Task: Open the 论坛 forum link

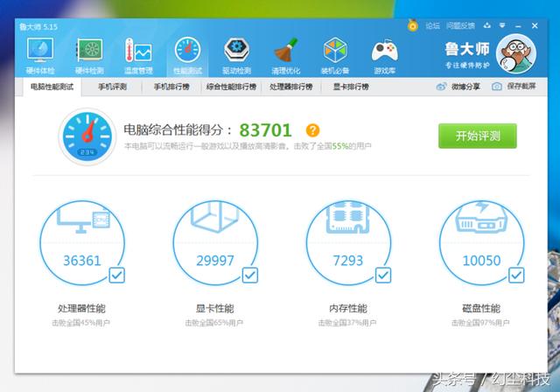Action: [x=432, y=25]
